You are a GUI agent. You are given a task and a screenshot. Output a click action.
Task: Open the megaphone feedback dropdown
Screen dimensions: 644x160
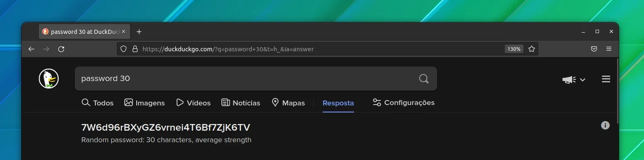574,79
